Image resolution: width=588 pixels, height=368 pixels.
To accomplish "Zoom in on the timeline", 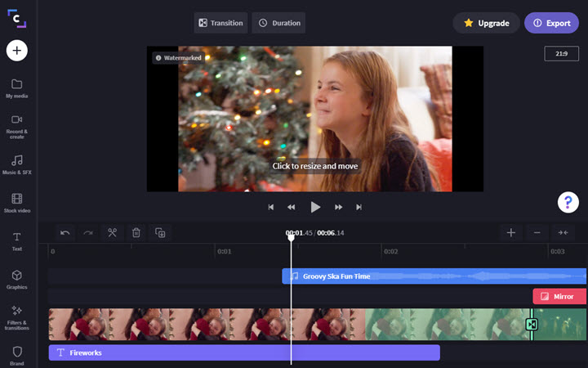I will pos(511,232).
